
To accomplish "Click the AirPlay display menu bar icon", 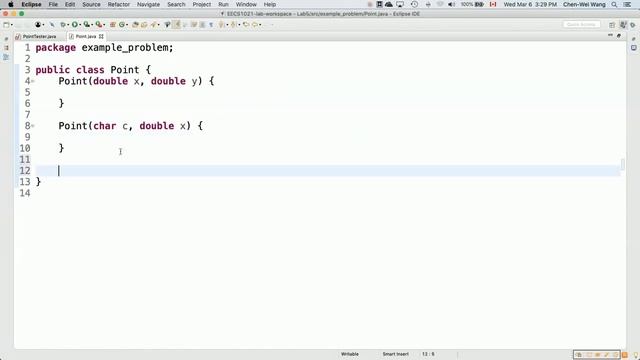I will click(x=400, y=4).
